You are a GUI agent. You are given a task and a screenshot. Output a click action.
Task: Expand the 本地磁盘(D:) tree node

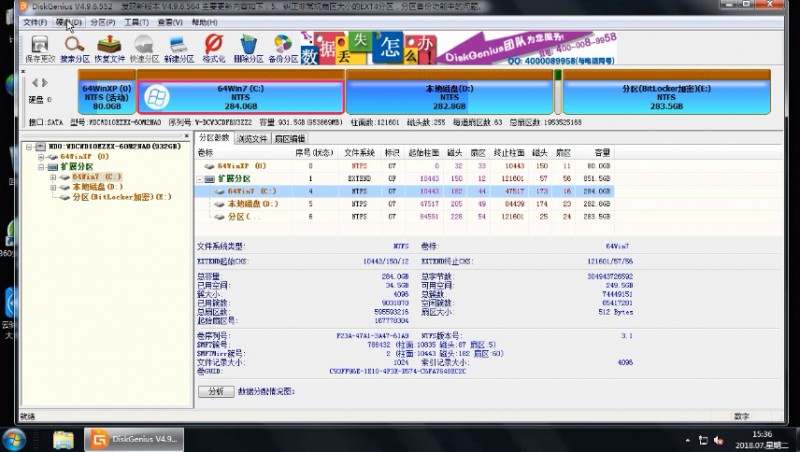point(53,187)
